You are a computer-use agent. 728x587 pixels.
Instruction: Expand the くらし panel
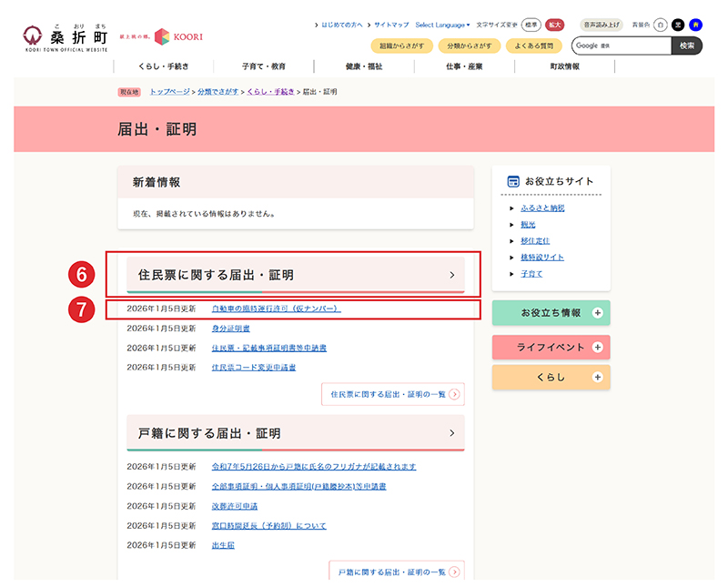(x=551, y=377)
